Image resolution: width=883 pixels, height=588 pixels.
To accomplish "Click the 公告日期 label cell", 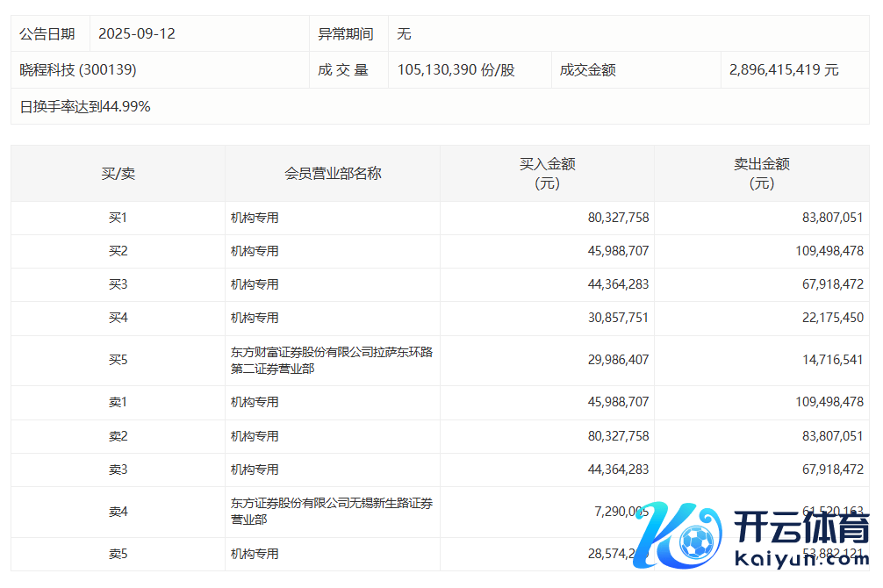I will point(47,34).
